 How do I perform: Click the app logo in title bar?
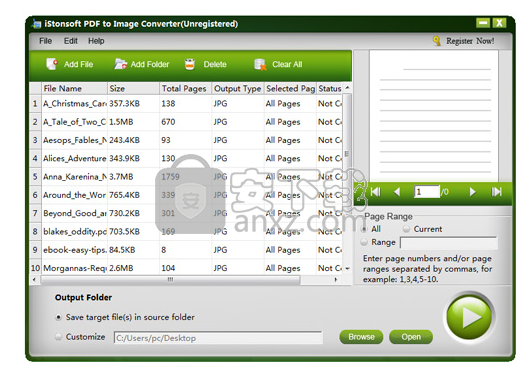[x=36, y=24]
